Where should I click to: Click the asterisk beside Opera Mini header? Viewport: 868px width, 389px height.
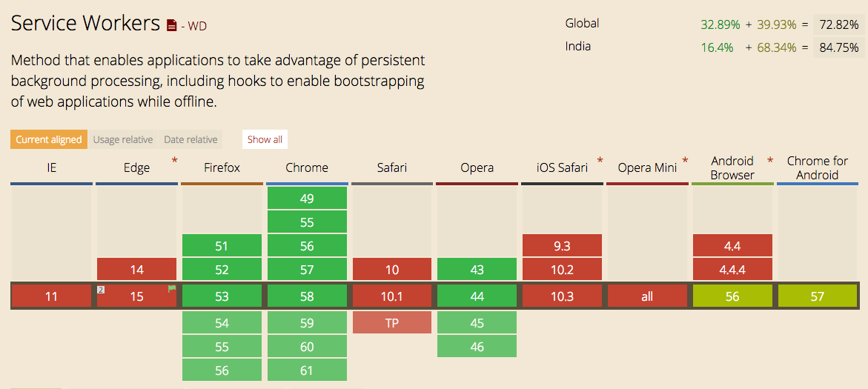click(685, 161)
